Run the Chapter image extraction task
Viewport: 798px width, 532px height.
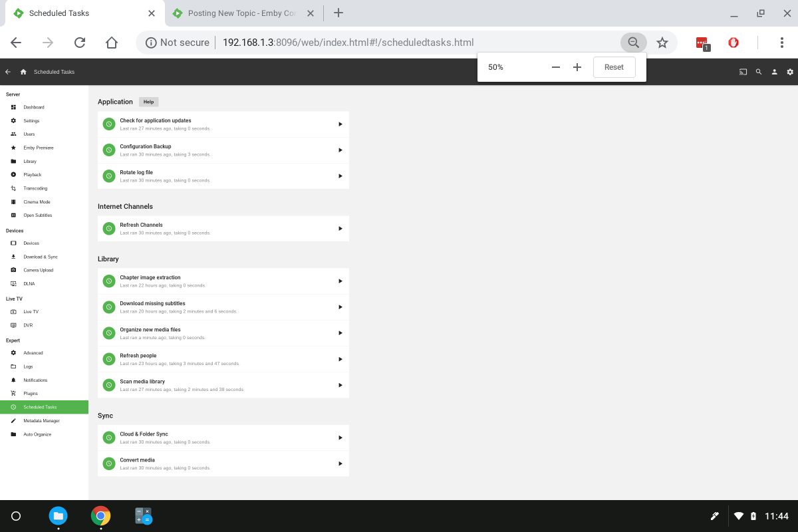tap(340, 281)
